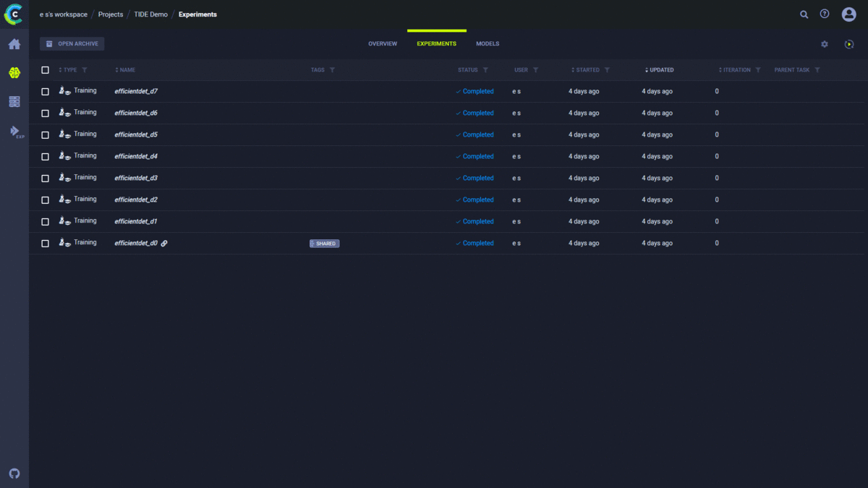Open the Tags column filter

point(332,70)
